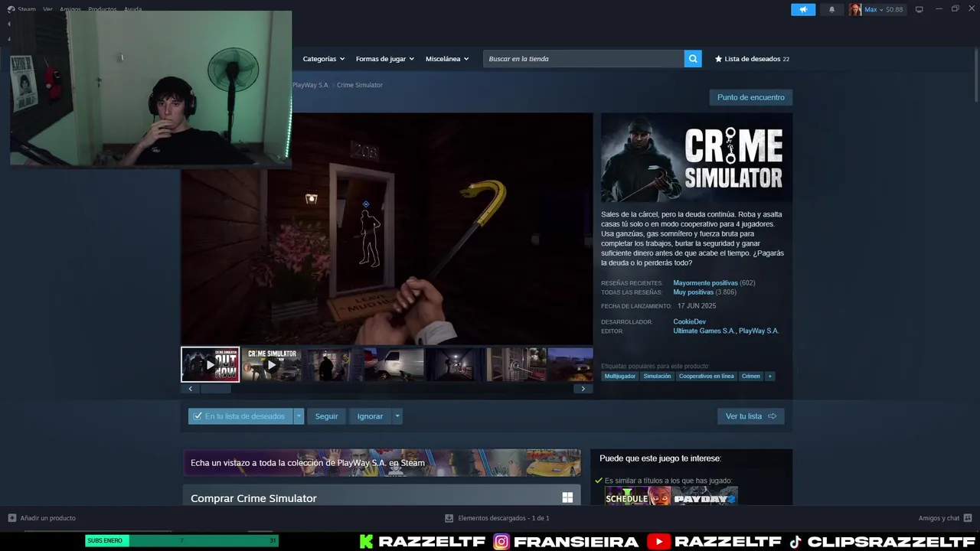Click the main gameplay video preview
Screen dimensions: 980x551
tap(387, 229)
